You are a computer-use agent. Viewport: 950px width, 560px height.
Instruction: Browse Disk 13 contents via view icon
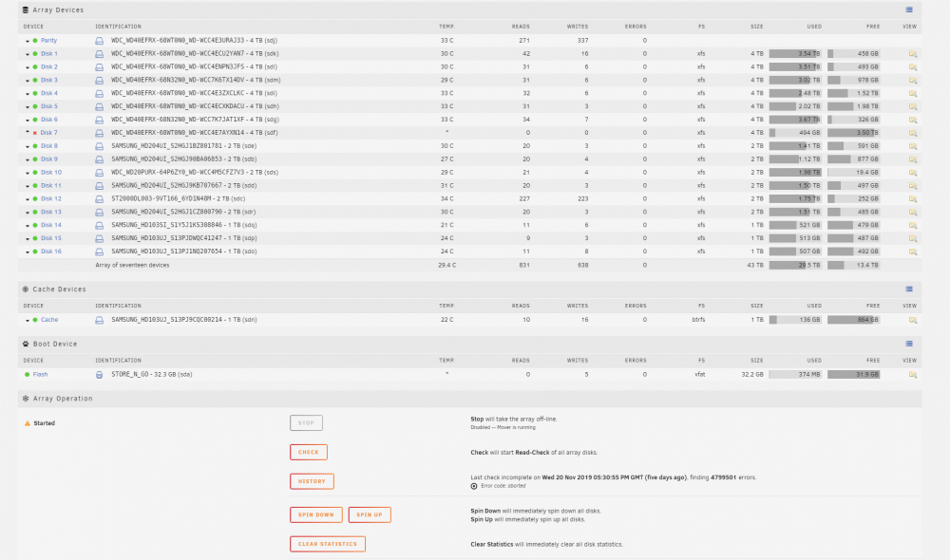(913, 212)
